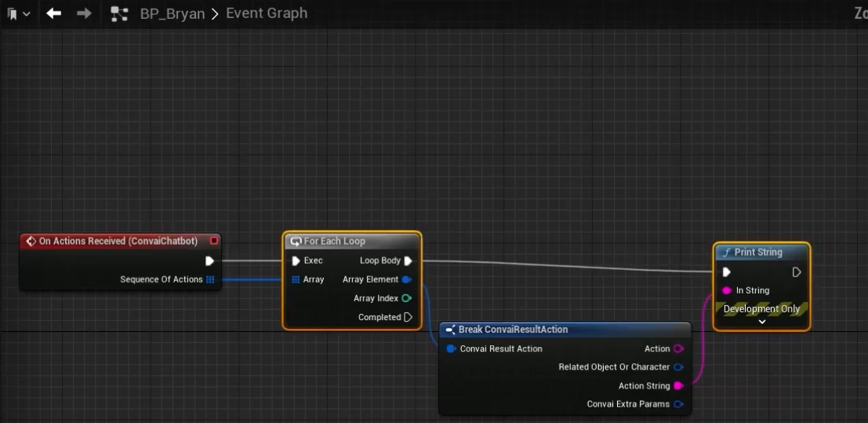Image resolution: width=868 pixels, height=423 pixels.
Task: Open the bookmarks dropdown in toolbar
Action: (18, 14)
